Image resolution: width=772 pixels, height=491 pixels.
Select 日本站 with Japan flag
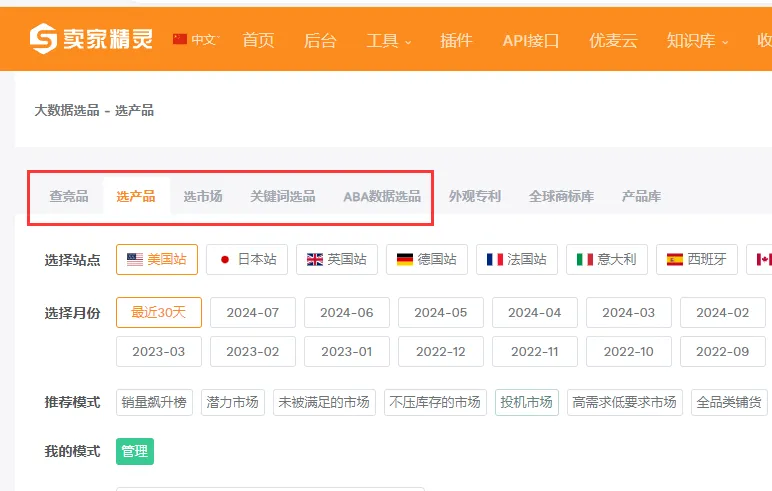[x=247, y=259]
